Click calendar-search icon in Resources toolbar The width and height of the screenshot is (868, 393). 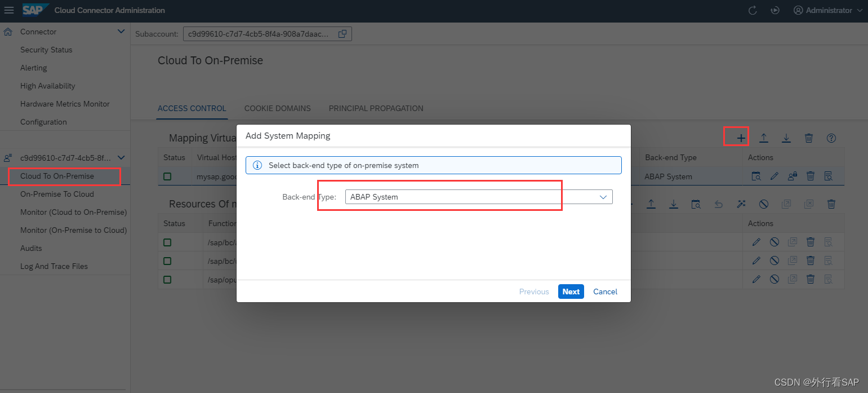(696, 204)
